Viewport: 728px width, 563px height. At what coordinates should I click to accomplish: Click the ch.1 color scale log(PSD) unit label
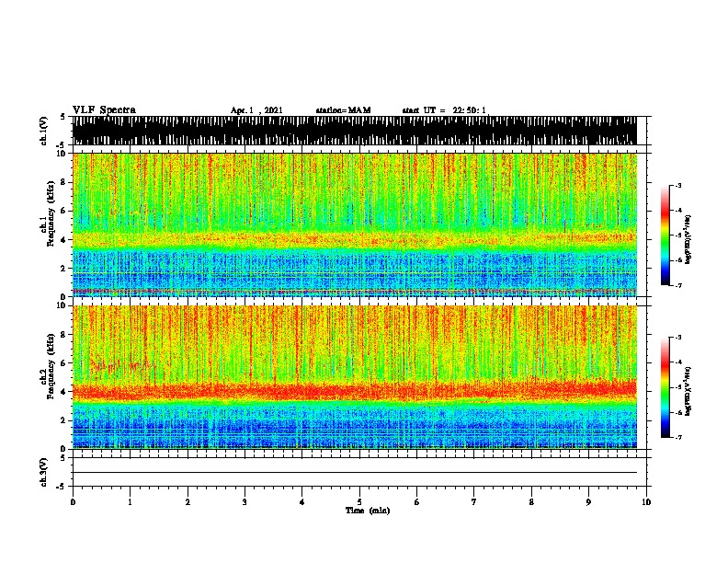pos(688,239)
